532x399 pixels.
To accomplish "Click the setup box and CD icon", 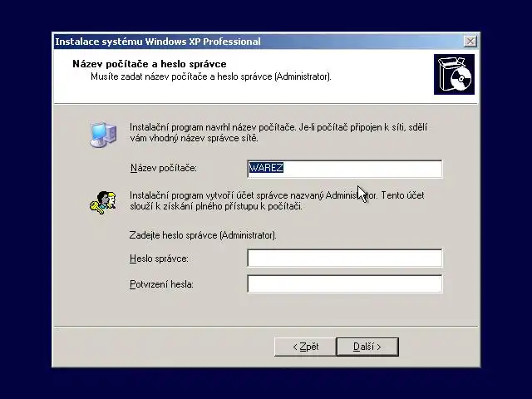I will (x=454, y=74).
